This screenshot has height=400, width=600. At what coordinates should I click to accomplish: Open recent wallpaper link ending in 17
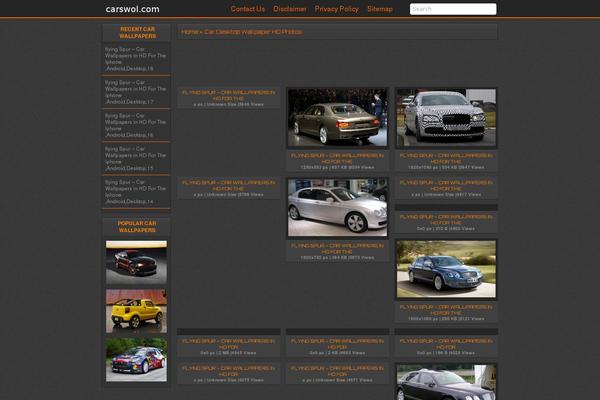136,92
